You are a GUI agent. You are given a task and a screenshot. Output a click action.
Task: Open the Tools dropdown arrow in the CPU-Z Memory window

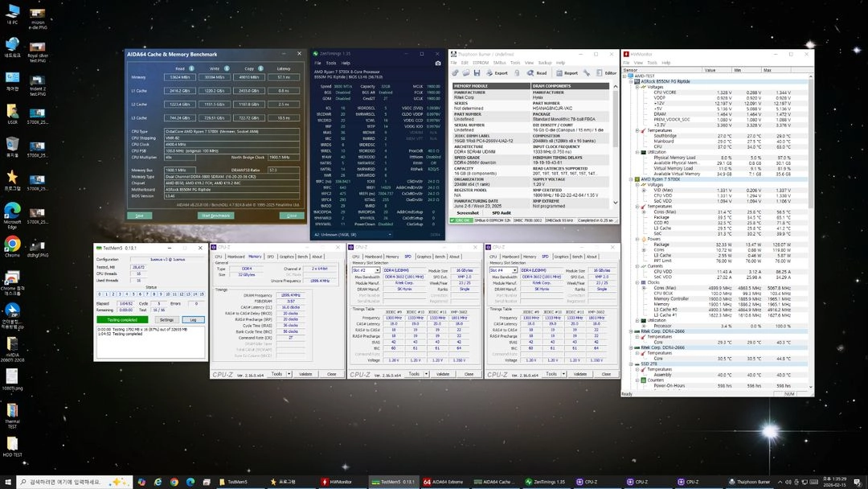coord(289,374)
